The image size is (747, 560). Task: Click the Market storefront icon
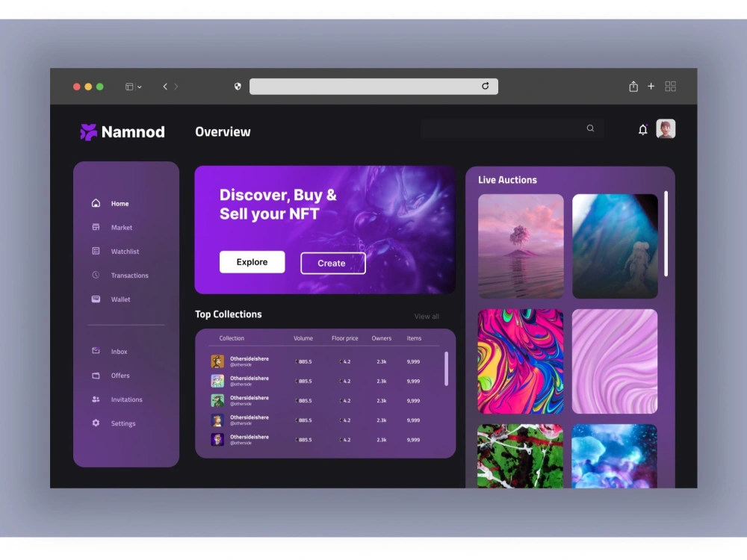click(x=96, y=227)
